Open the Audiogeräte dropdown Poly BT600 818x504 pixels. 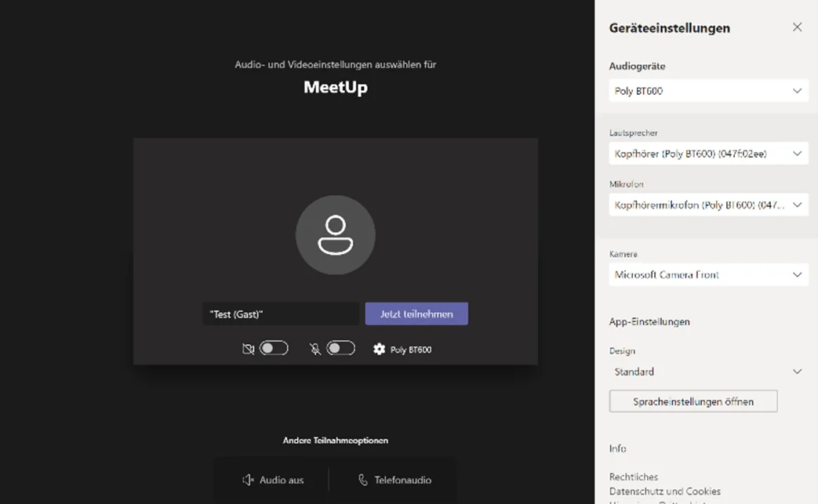point(708,91)
